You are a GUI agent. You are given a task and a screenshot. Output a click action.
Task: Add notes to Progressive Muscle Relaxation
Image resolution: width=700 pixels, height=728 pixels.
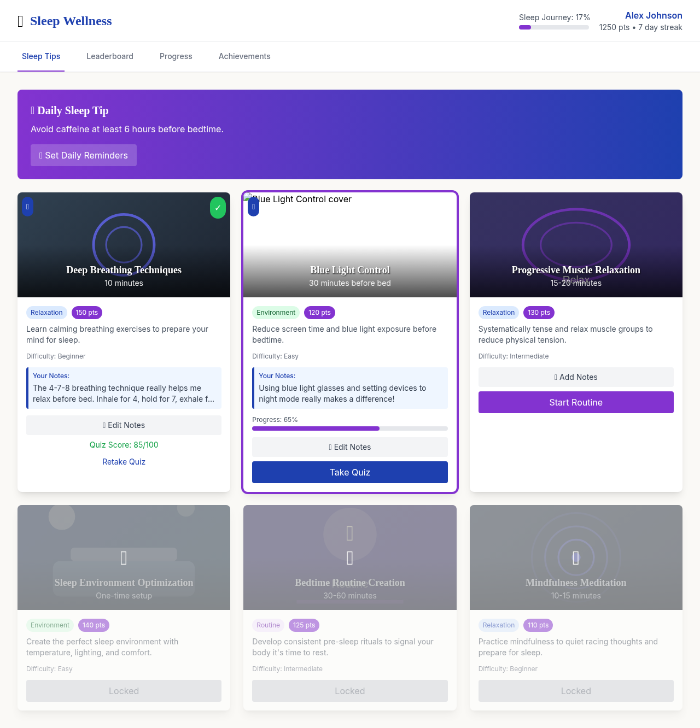click(x=576, y=377)
